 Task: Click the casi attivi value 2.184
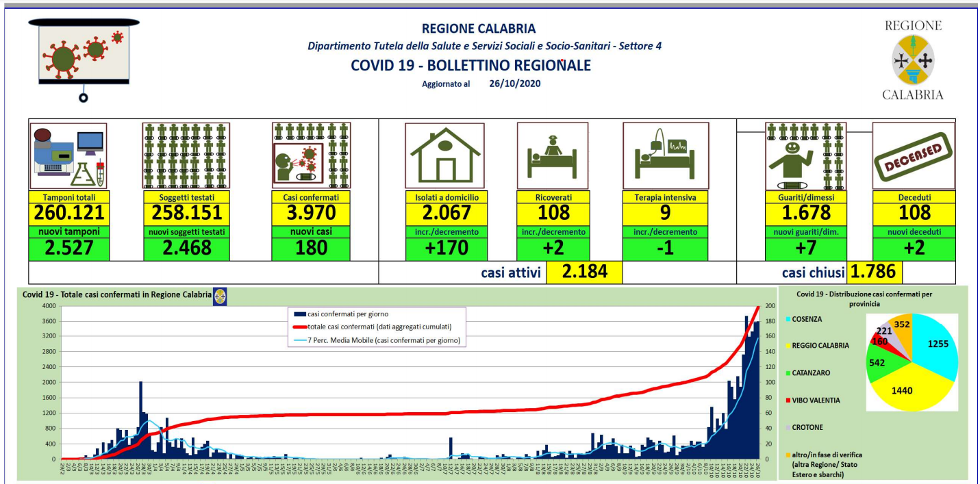click(x=583, y=272)
